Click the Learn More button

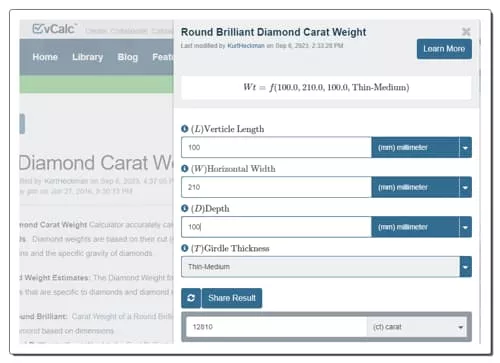click(x=444, y=49)
